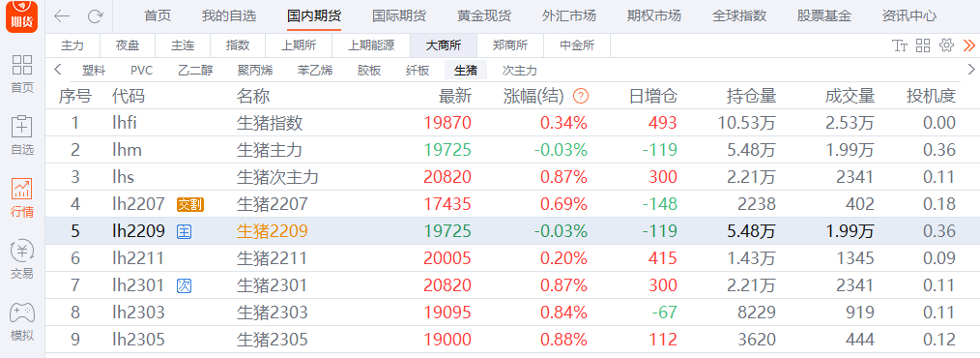The image size is (980, 358).
Task: Sort by the 持仓量 column header
Action: click(x=751, y=97)
